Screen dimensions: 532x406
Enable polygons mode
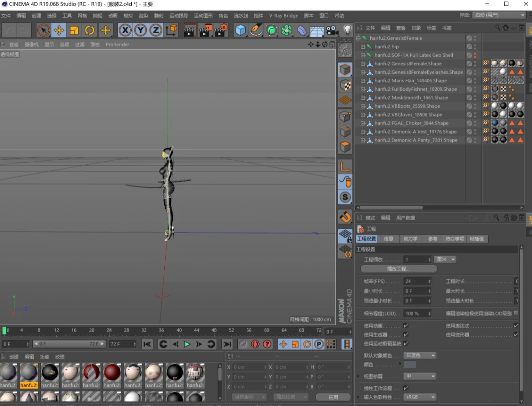(345, 147)
